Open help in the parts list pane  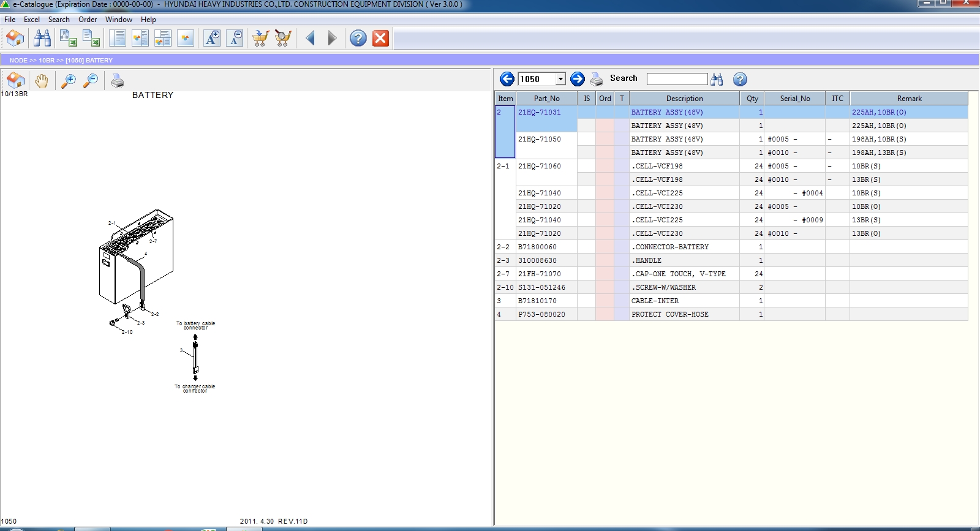click(740, 79)
